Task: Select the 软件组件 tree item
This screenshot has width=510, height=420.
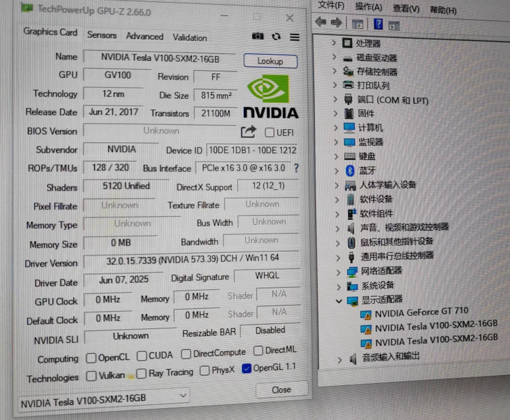Action: [376, 213]
